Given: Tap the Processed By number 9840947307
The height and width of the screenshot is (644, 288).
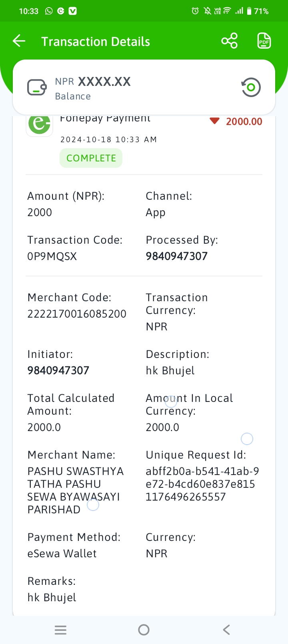Looking at the screenshot, I should click(177, 256).
